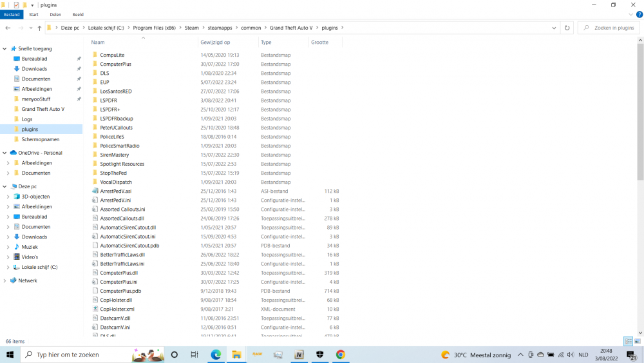
Task: Open the ArrestPedV.asi file icon
Action: pos(95,191)
